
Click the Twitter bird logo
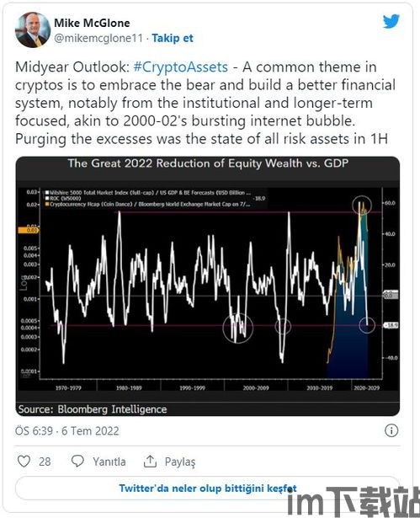(391, 21)
